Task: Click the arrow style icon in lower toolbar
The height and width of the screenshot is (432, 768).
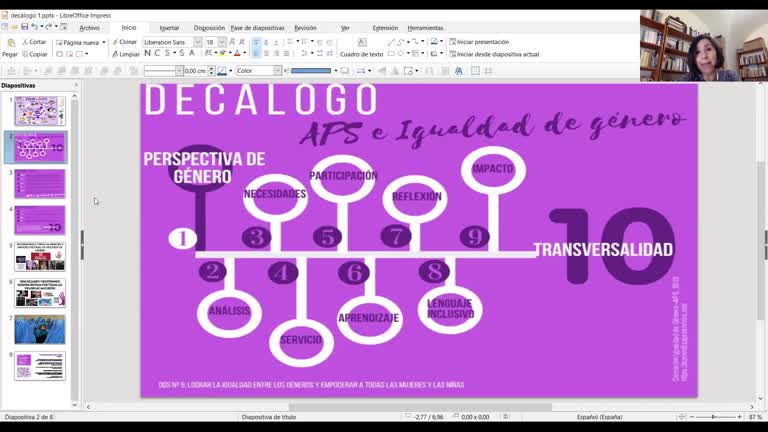Action: [361, 71]
